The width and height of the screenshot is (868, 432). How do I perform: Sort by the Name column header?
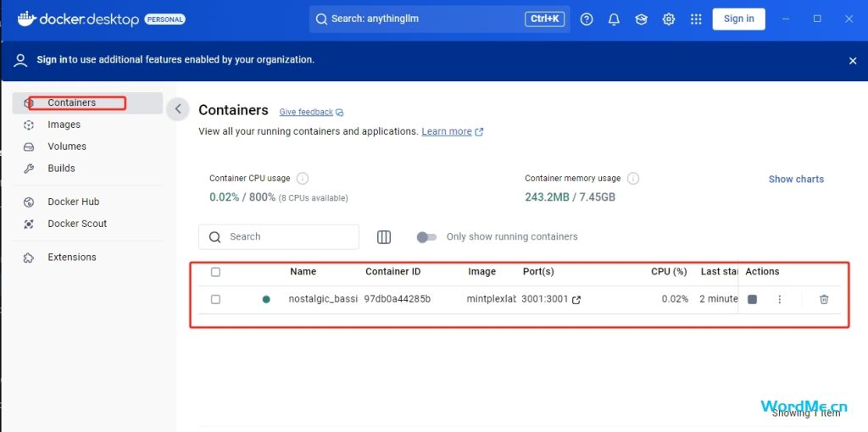303,272
